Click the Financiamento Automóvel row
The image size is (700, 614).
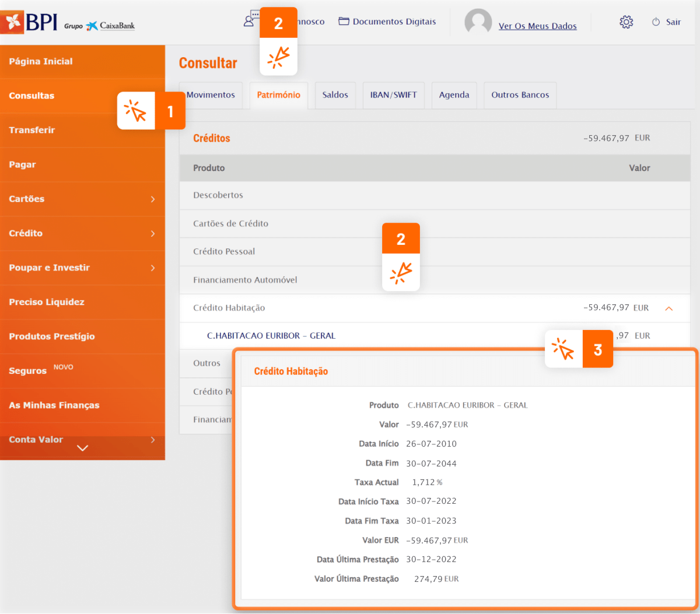(435, 280)
